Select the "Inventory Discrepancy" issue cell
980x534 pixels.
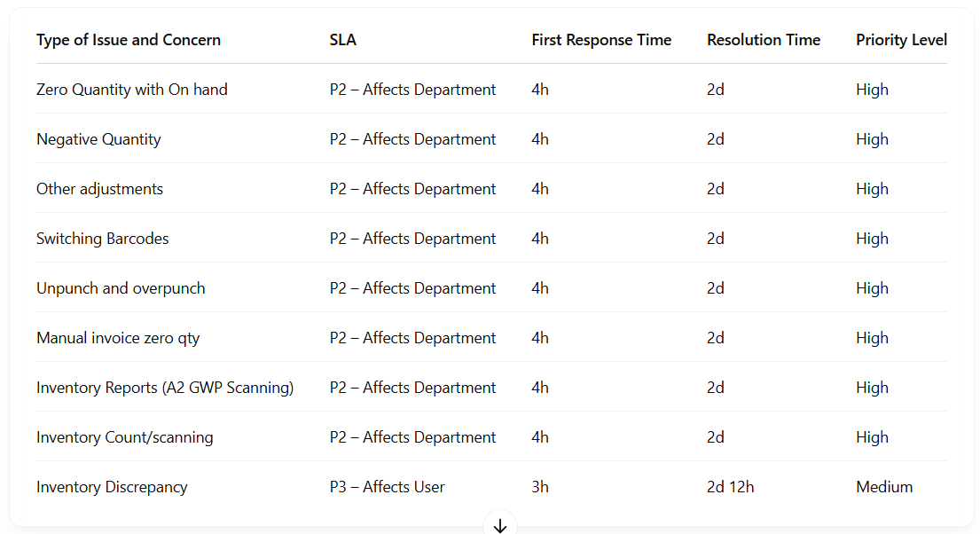(x=112, y=487)
